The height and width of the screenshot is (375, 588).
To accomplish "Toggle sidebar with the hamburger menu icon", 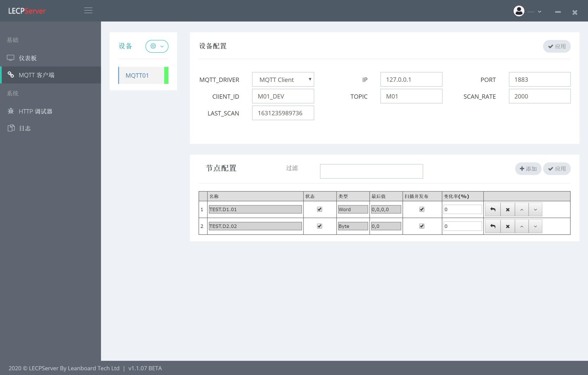I will pos(88,11).
